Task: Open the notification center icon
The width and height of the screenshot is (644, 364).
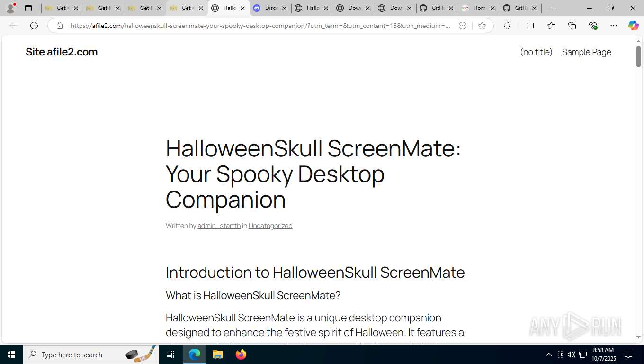Action: [x=628, y=355]
